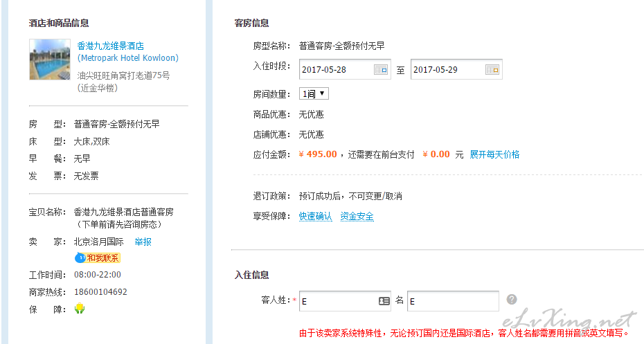Viewport: 644px width, 344px height.
Task: Click the front desk amount ¥ 0.00
Action: tap(436, 154)
